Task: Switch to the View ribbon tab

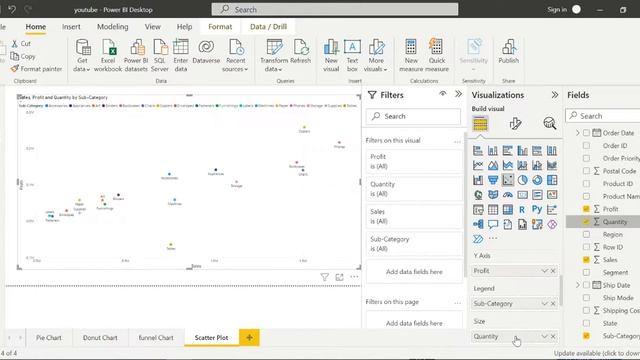Action: click(153, 27)
